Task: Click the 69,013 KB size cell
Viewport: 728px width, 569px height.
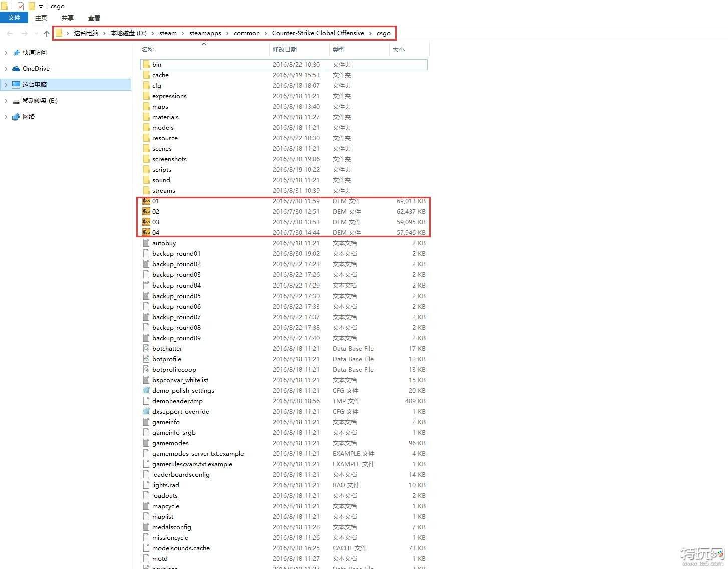Action: tap(411, 201)
